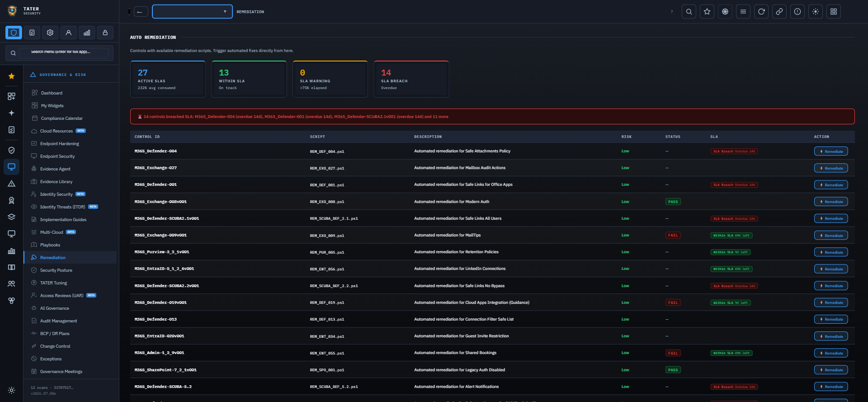Screen dimensions: 868x402
Task: Click Remediate for M365_SharePoint-7_2_1v001
Action: (x=831, y=370)
